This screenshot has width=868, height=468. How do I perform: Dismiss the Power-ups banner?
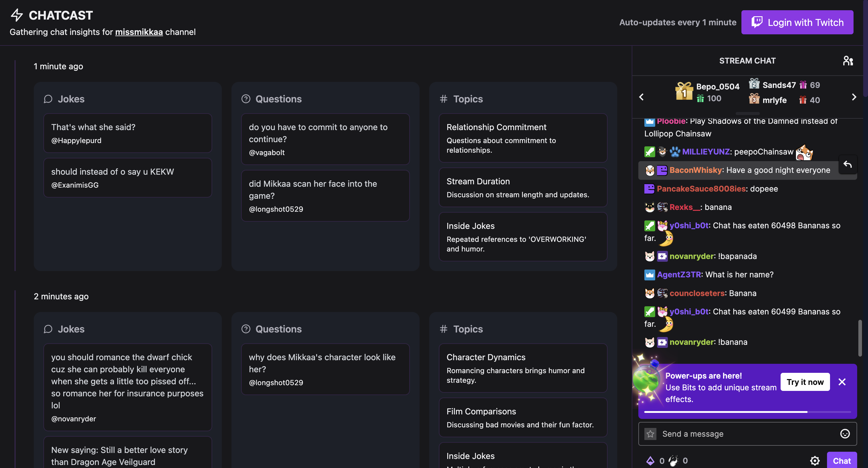[x=842, y=382]
